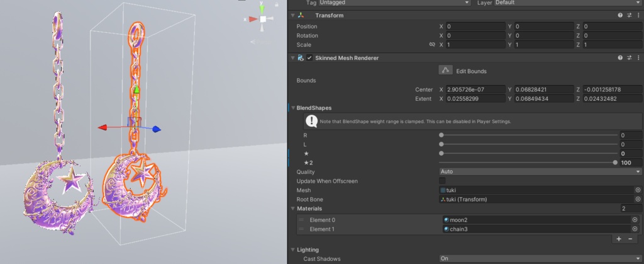Open object picker for chain3 material
The height and width of the screenshot is (264, 644).
click(635, 229)
